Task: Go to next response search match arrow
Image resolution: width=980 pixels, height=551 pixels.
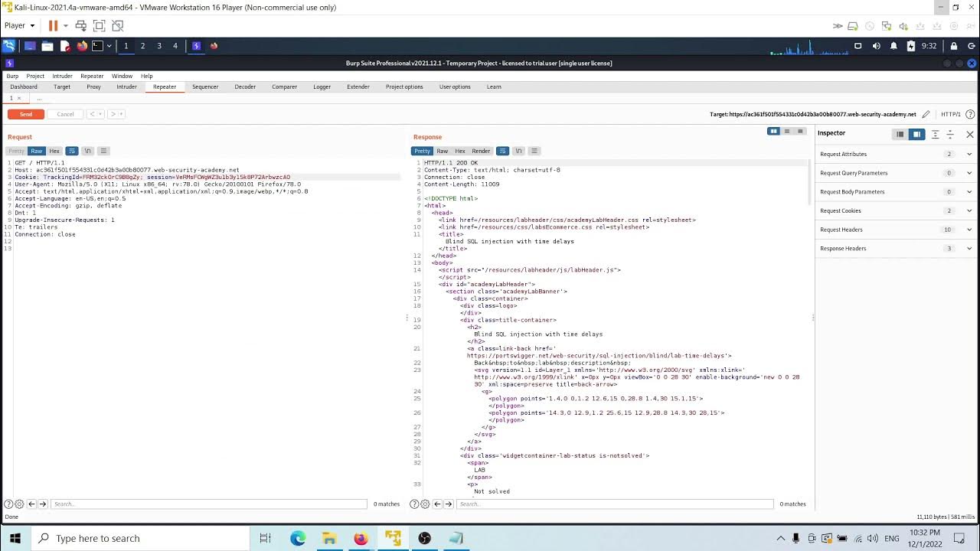Action: [x=449, y=504]
